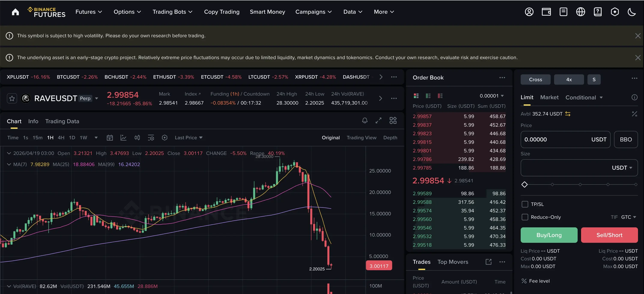This screenshot has height=294, width=644.
Task: Collapse the Vol(RAVE) indicator row
Action: [x=9, y=286]
